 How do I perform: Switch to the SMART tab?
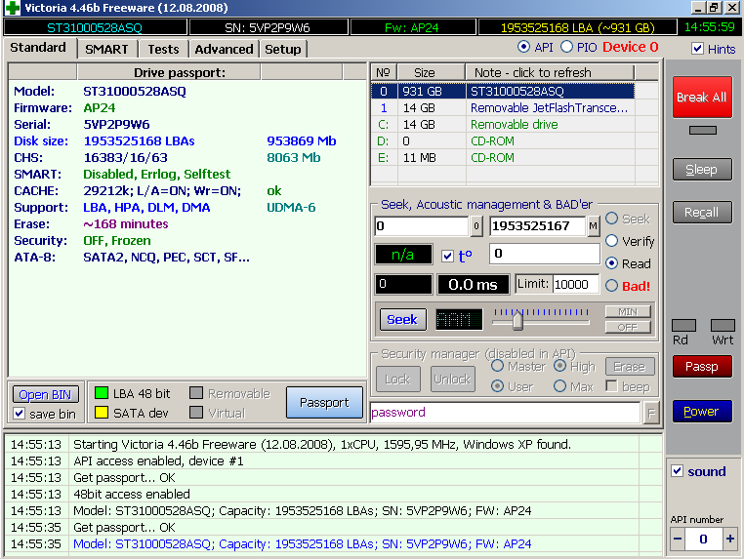pyautogui.click(x=105, y=49)
